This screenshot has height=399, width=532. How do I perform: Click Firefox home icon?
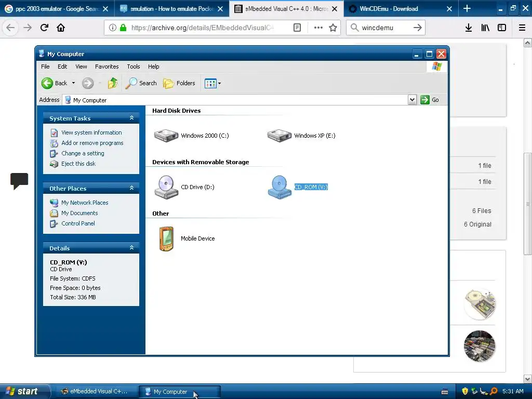point(61,28)
